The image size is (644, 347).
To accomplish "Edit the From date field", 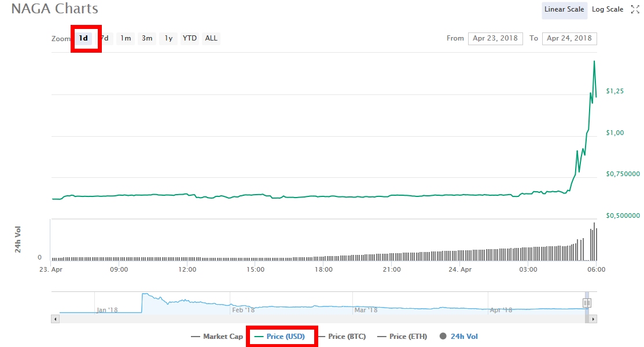I will pos(495,38).
